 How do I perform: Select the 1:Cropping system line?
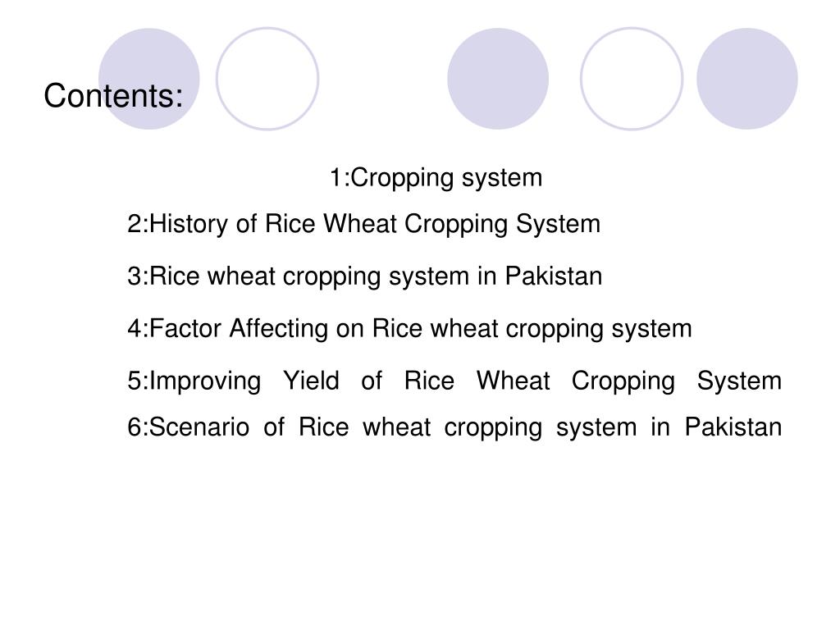pyautogui.click(x=436, y=178)
